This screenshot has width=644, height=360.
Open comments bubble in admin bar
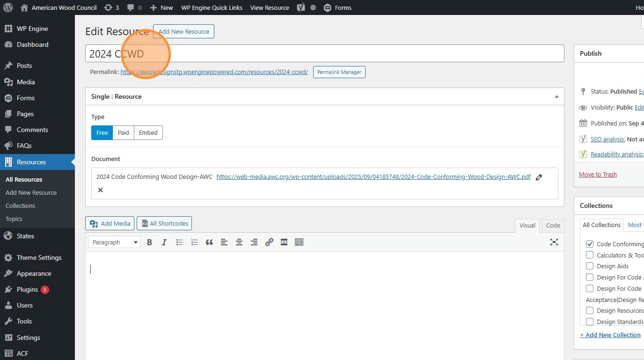click(x=134, y=7)
